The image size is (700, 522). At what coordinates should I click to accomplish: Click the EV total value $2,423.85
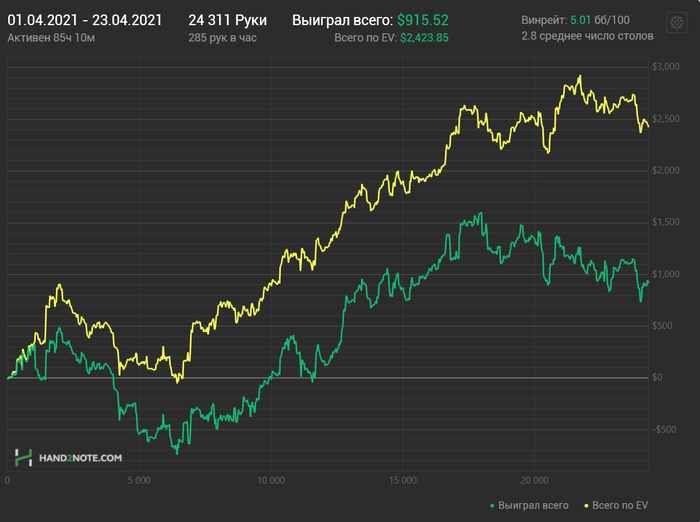tap(424, 38)
